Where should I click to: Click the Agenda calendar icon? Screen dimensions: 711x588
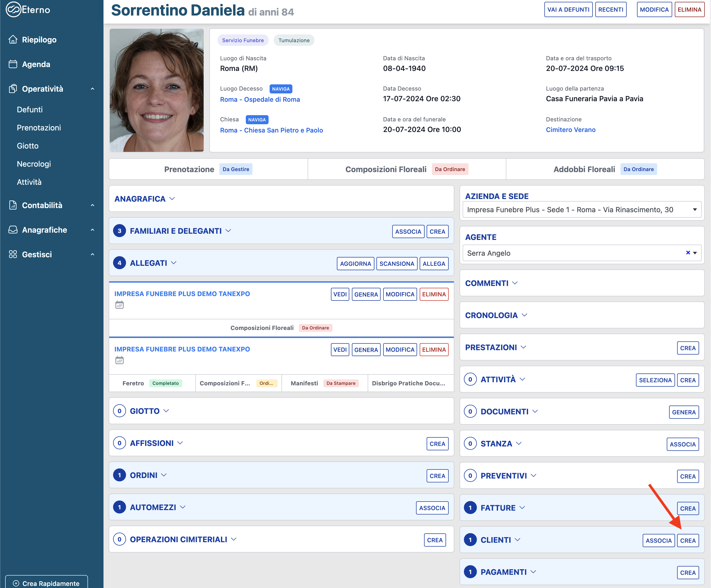[13, 64]
